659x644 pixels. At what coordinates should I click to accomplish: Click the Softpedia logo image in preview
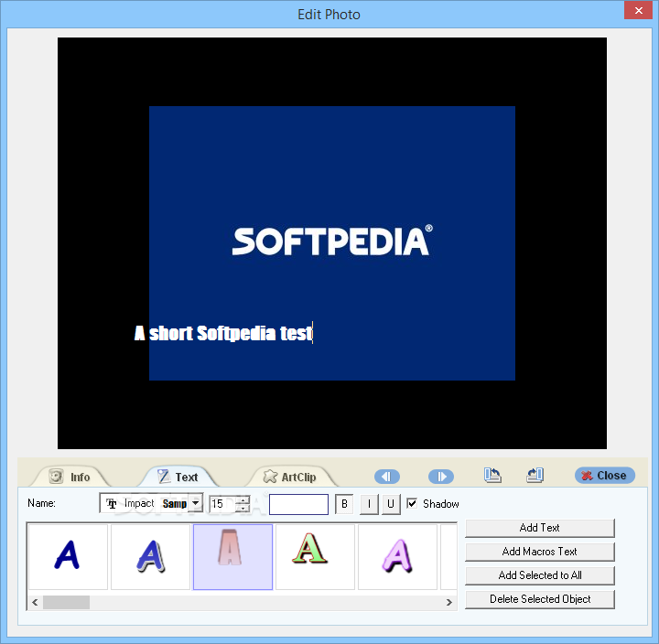point(332,241)
